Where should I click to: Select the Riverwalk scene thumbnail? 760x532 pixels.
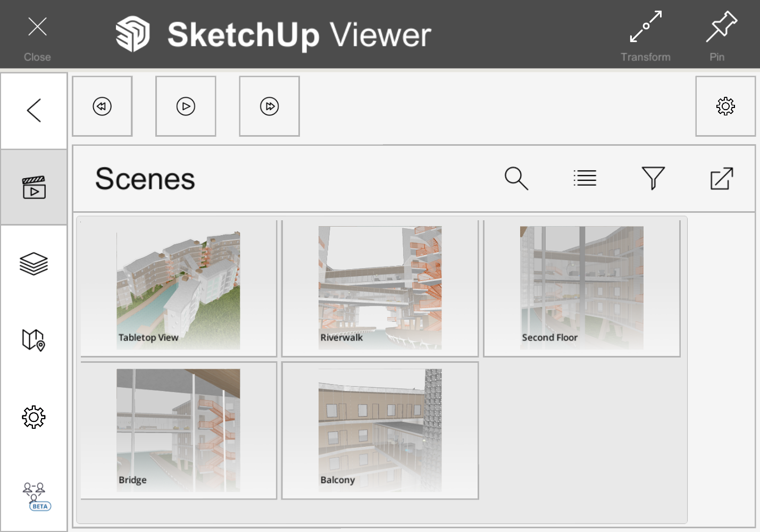380,288
